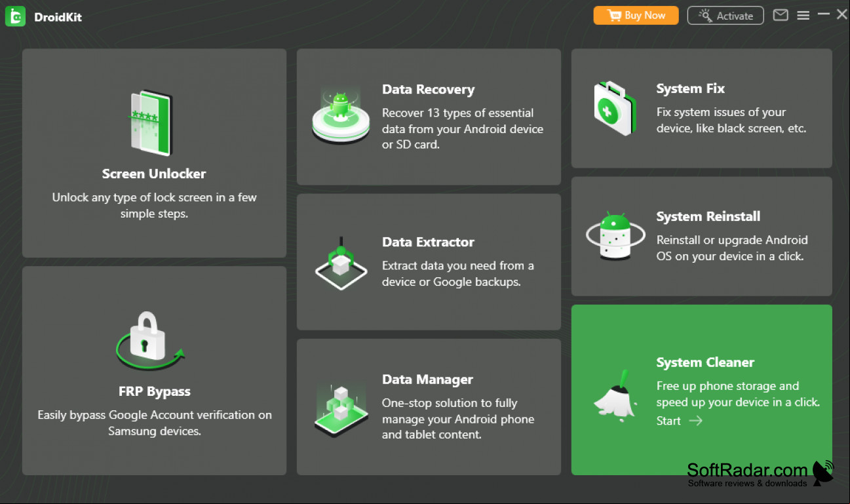
Task: Click the DroidKit title text
Action: (x=58, y=17)
